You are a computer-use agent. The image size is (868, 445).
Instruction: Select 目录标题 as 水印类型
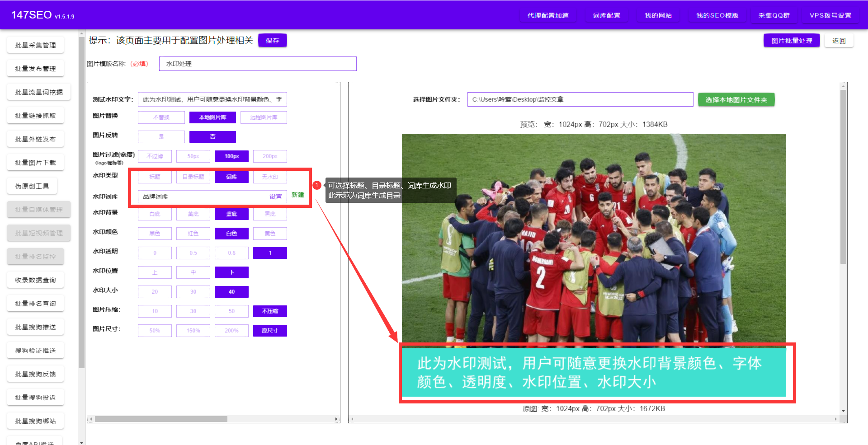193,177
